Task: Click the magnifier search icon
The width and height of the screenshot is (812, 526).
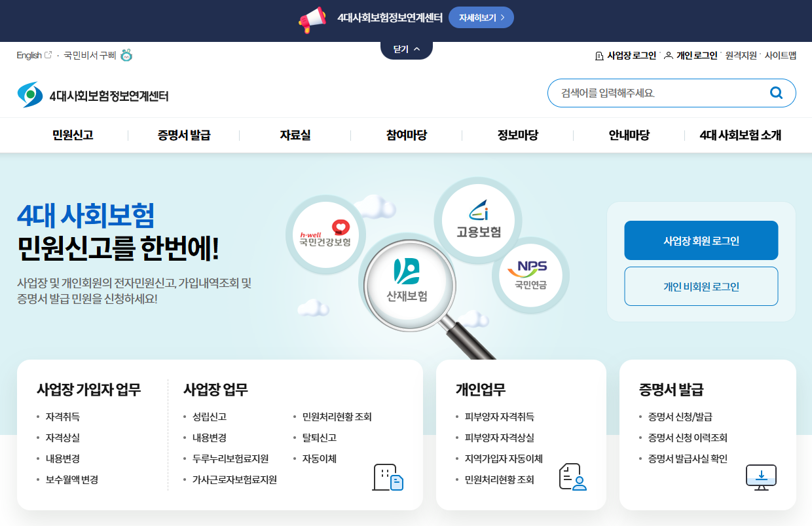Action: click(777, 93)
